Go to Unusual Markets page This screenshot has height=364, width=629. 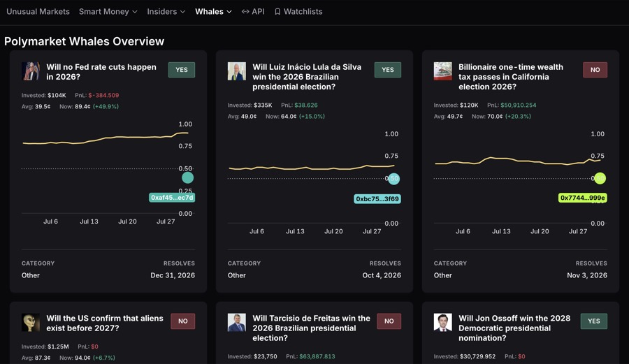pos(38,12)
